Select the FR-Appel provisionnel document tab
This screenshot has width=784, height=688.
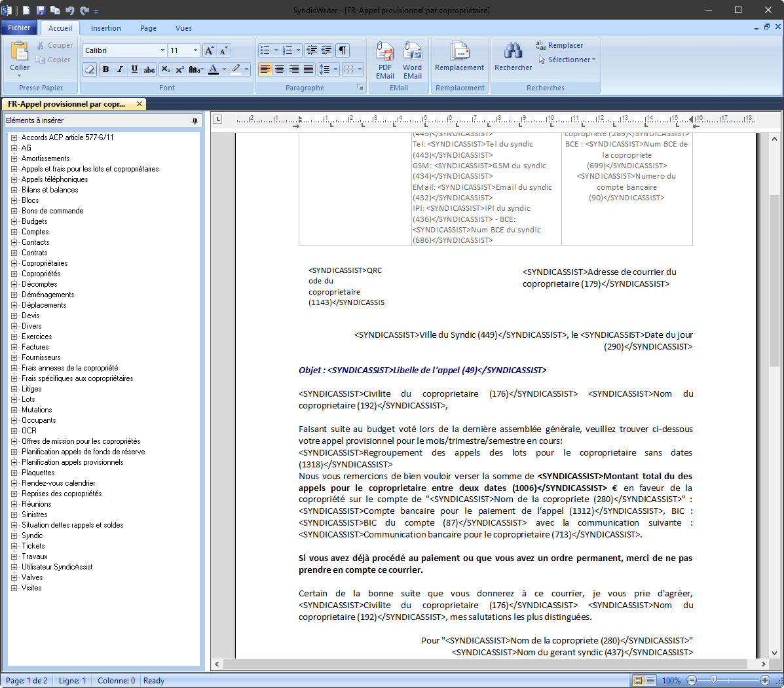tap(67, 104)
